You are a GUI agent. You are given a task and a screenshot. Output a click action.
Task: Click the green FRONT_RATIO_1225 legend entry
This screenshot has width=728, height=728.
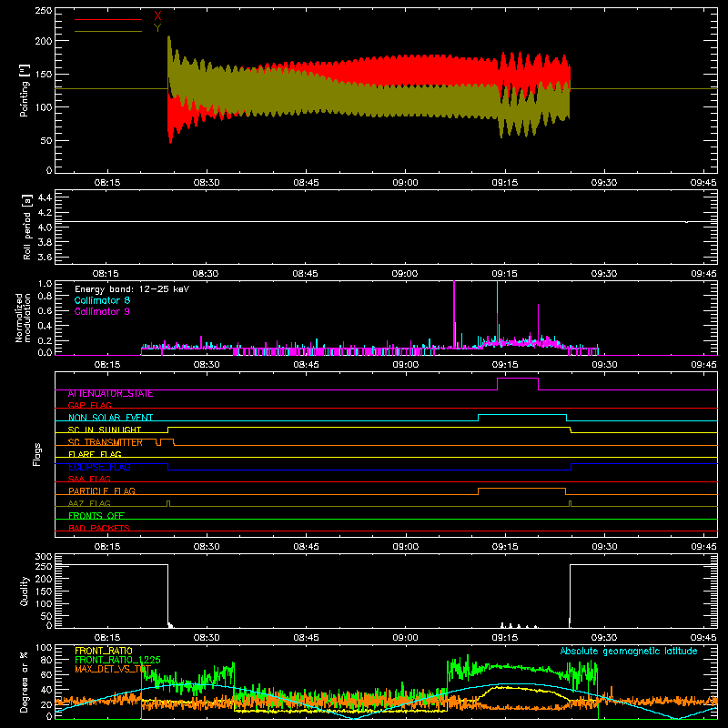tap(117, 660)
